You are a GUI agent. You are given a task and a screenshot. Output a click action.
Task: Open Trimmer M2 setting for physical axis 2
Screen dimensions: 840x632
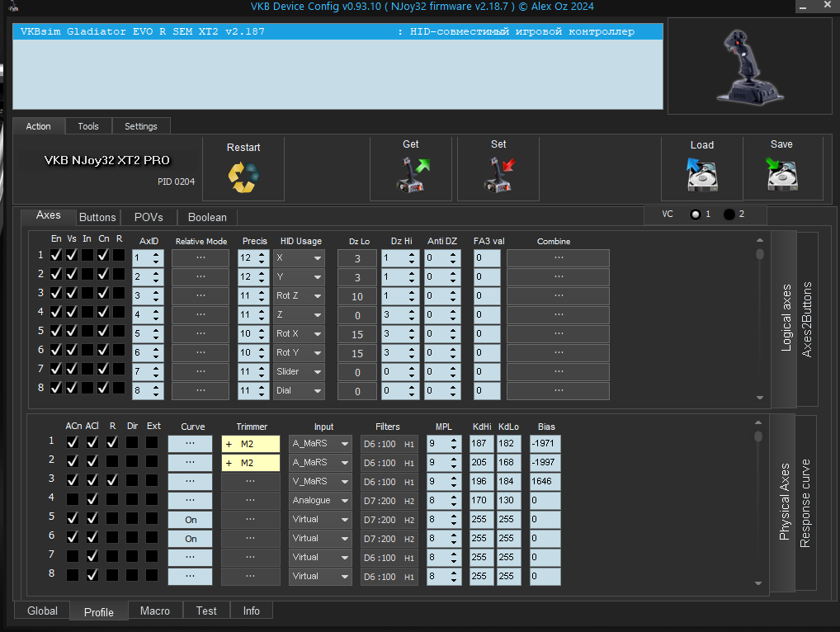click(x=251, y=463)
